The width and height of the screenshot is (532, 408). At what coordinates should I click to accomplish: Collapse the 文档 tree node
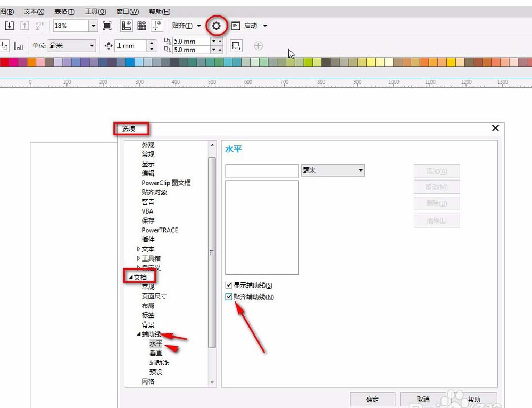pyautogui.click(x=131, y=278)
